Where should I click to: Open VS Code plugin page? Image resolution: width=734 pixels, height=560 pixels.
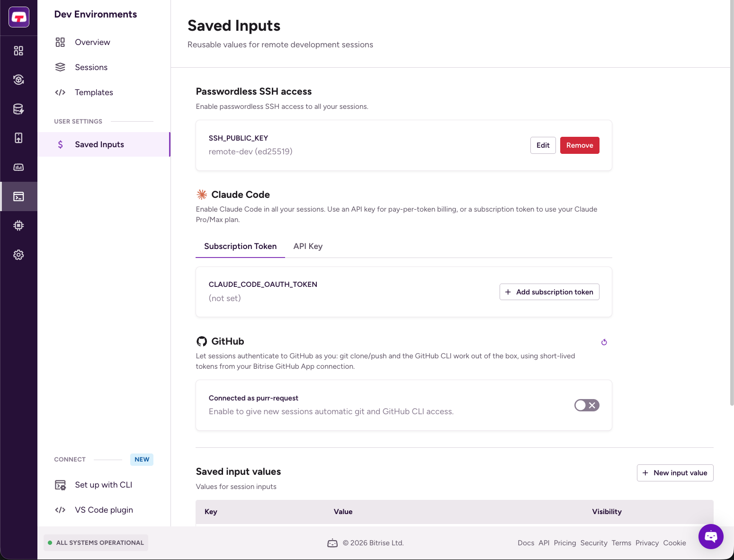[x=104, y=510]
